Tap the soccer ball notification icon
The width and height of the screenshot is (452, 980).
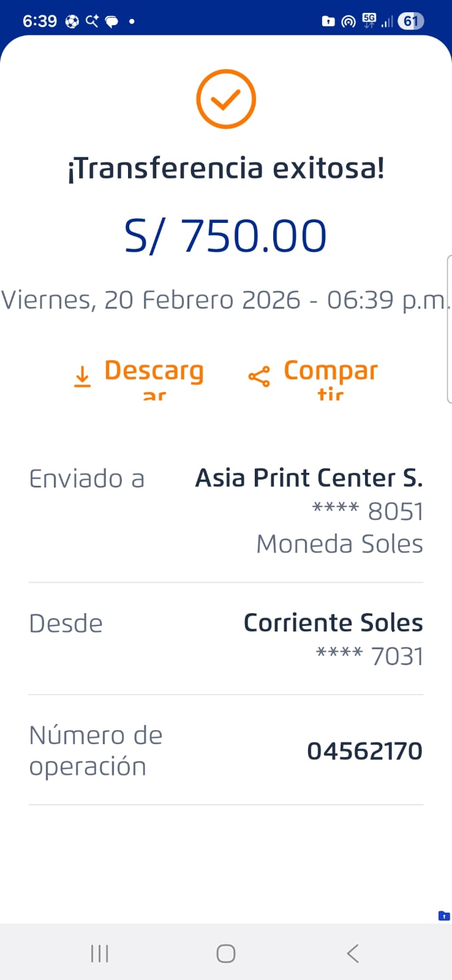point(72,21)
